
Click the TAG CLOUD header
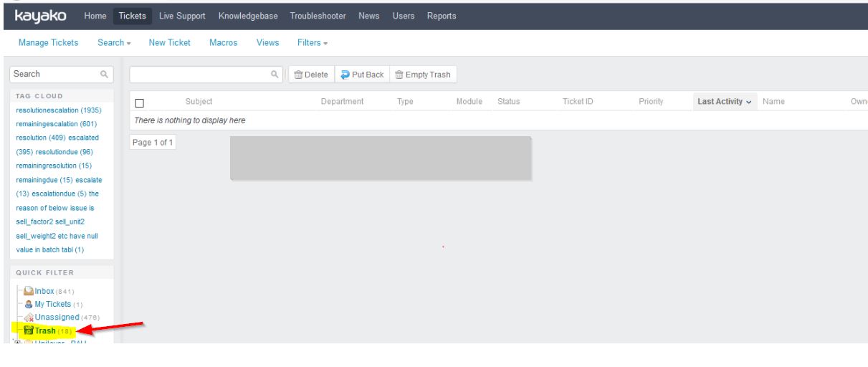coord(39,96)
